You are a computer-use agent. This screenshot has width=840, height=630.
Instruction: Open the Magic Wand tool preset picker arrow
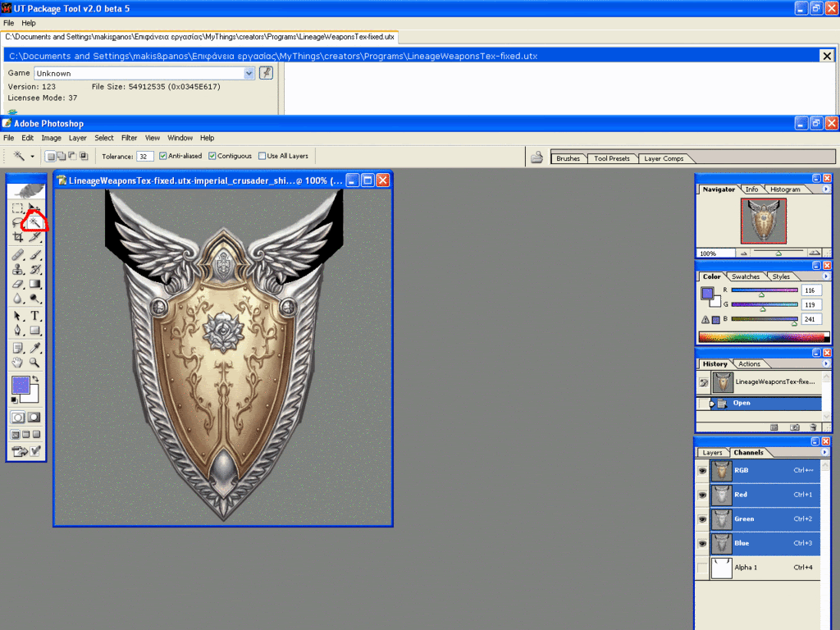[x=33, y=156]
